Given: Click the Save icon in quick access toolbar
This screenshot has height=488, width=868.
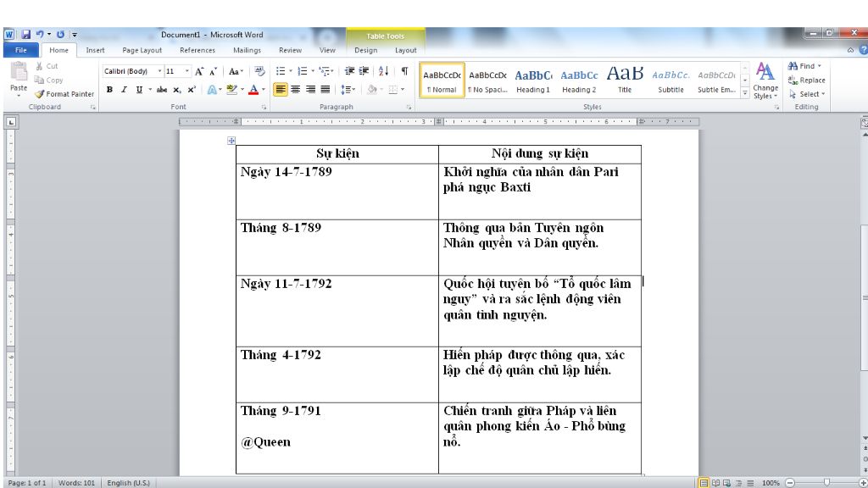Looking at the screenshot, I should tap(25, 34).
